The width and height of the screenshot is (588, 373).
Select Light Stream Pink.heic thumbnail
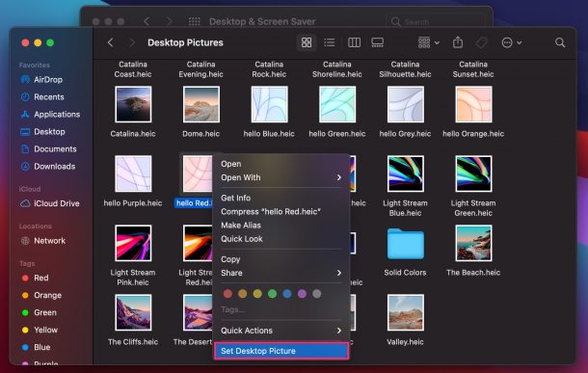point(133,243)
